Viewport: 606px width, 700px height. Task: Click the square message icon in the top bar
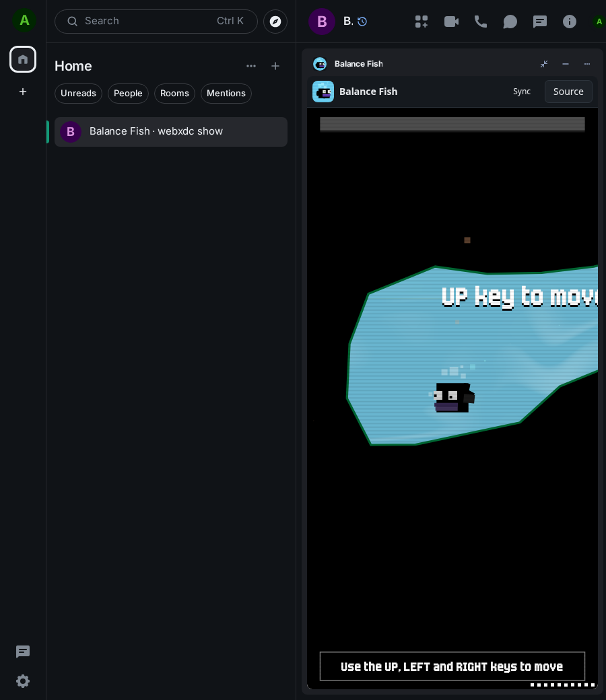pos(540,22)
